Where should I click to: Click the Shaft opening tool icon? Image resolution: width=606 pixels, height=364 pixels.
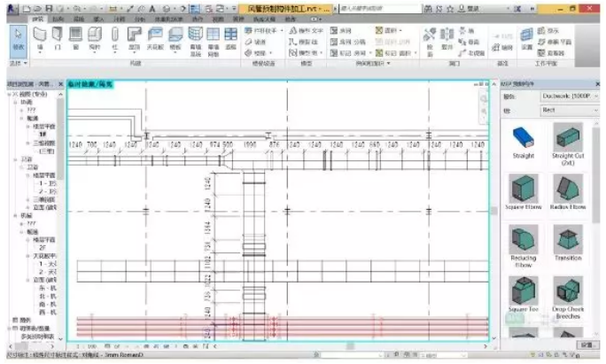[447, 40]
